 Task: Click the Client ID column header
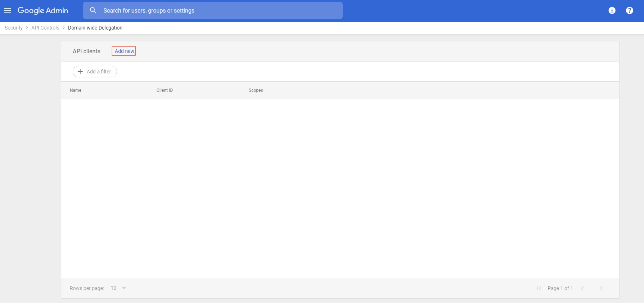click(165, 90)
